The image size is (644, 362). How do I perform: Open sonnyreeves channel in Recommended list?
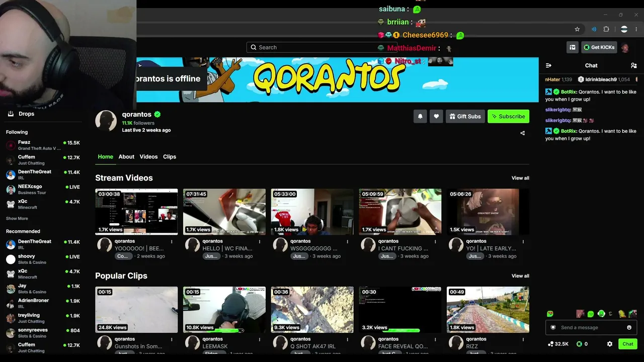(x=43, y=333)
